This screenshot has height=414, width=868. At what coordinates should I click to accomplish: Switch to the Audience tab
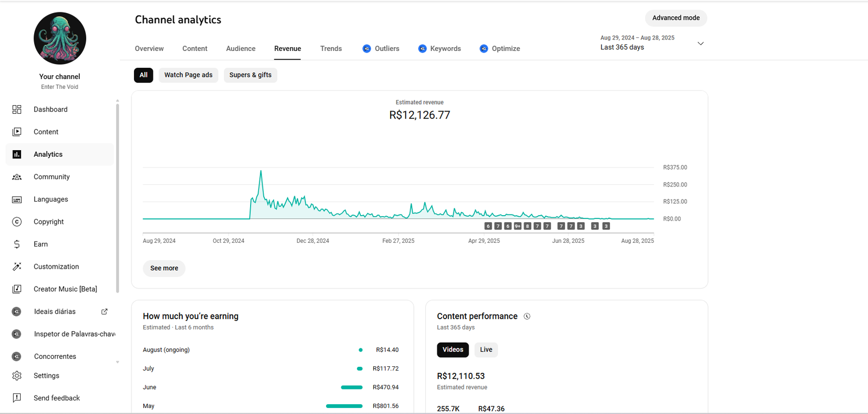coord(240,49)
